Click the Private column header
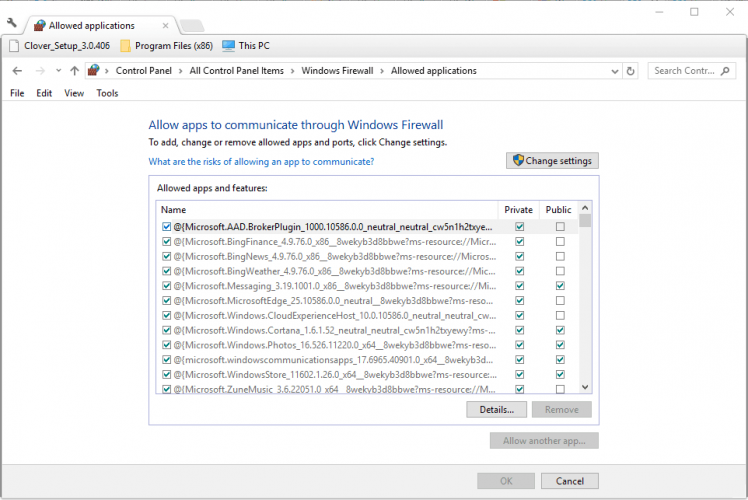The image size is (748, 500). click(519, 210)
